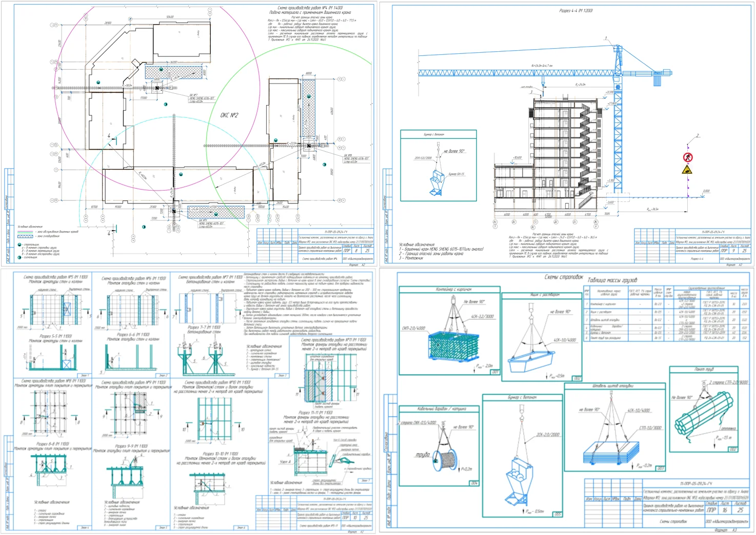Select the БК №9 crane callout
Screen dimensions: 756x535
point(211,223)
